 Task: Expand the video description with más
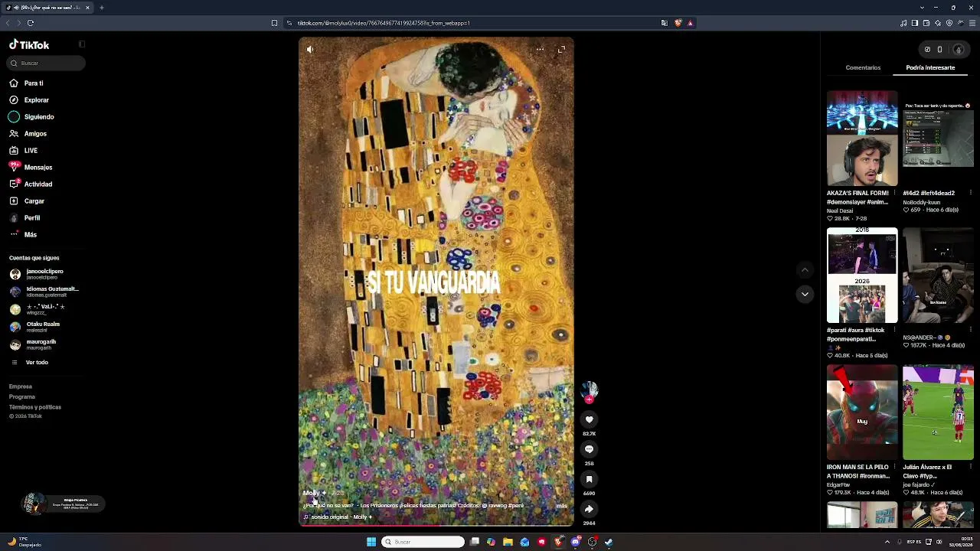pos(562,506)
